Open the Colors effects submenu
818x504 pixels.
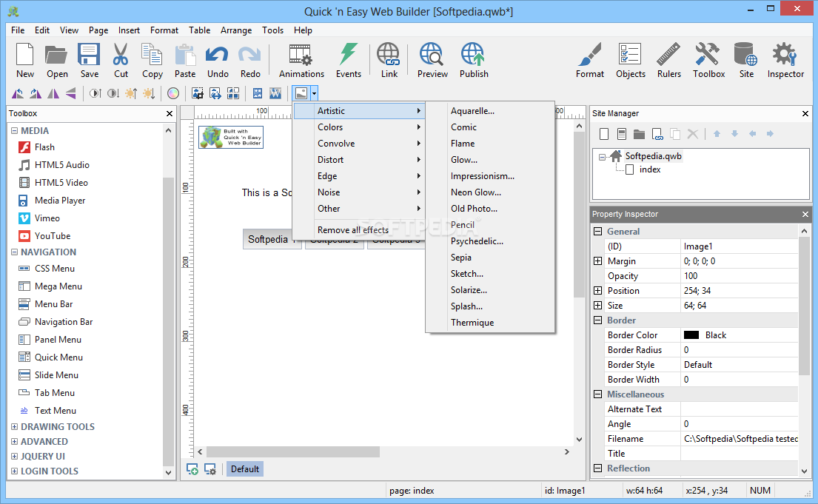[359, 127]
